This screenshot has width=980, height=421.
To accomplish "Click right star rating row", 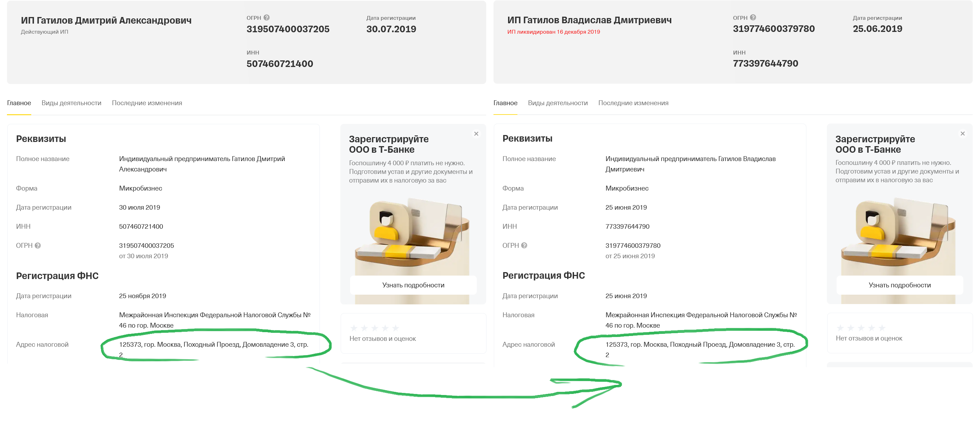I will point(861,327).
